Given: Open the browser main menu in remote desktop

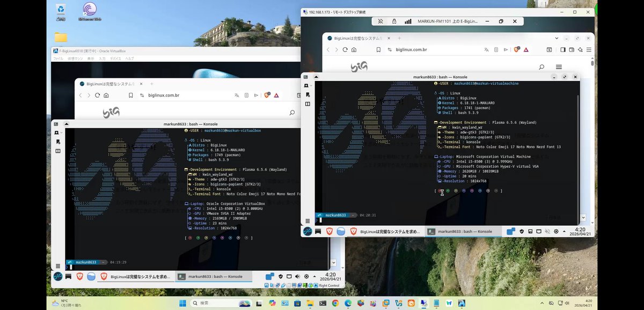Looking at the screenshot, I should 588,49.
